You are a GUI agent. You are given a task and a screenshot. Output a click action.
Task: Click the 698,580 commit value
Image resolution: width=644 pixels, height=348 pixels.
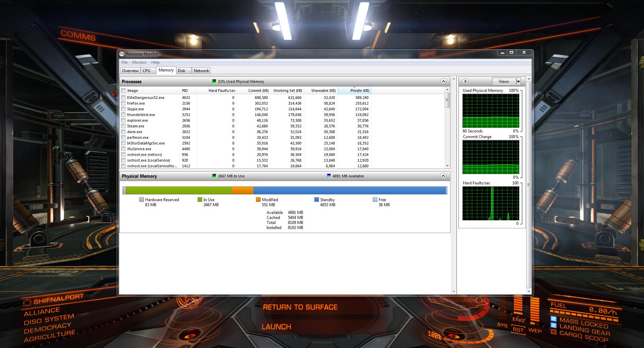coord(261,98)
